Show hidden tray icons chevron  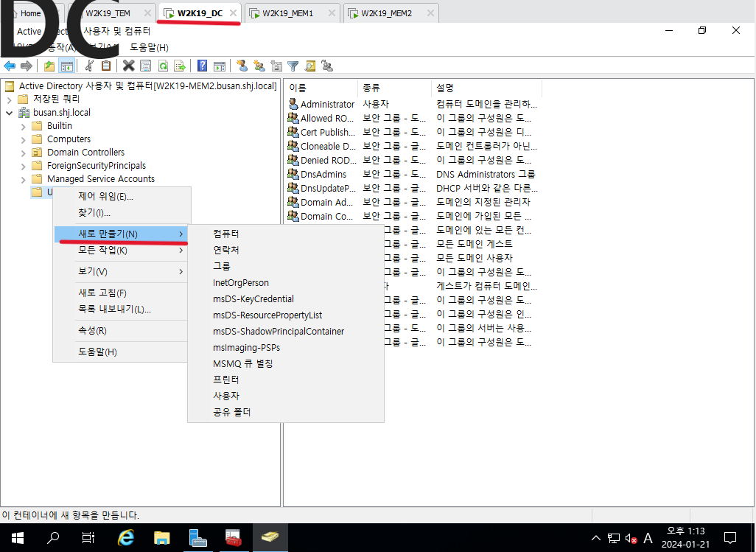click(596, 537)
